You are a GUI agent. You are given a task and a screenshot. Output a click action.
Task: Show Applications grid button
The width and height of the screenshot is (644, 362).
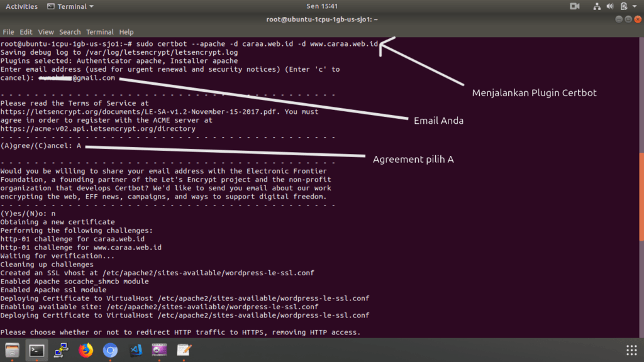click(631, 350)
